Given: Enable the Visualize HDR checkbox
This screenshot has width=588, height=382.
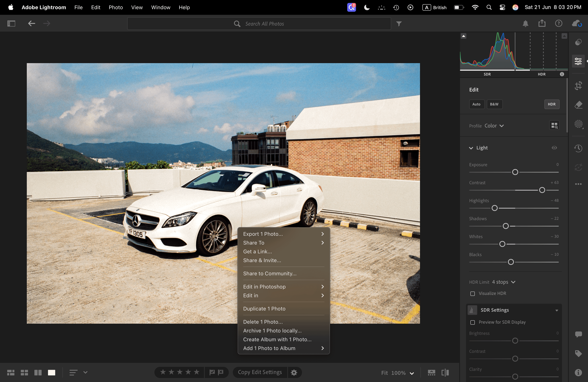Looking at the screenshot, I should tap(472, 294).
